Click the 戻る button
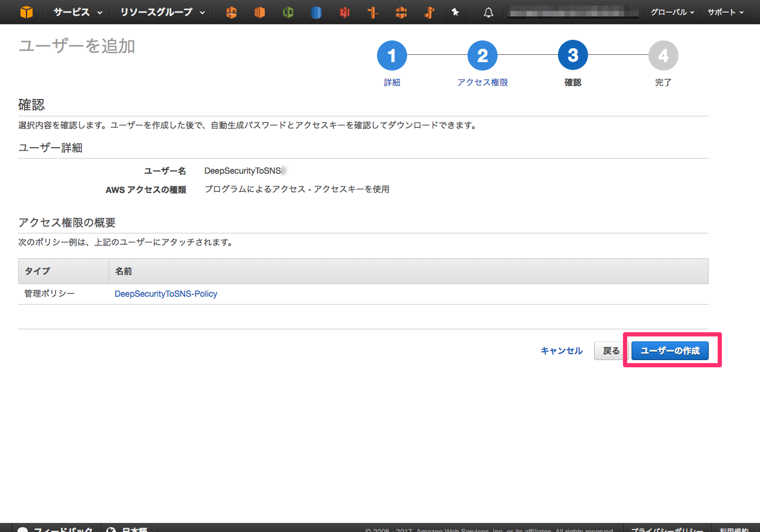760x532 pixels. (x=610, y=350)
